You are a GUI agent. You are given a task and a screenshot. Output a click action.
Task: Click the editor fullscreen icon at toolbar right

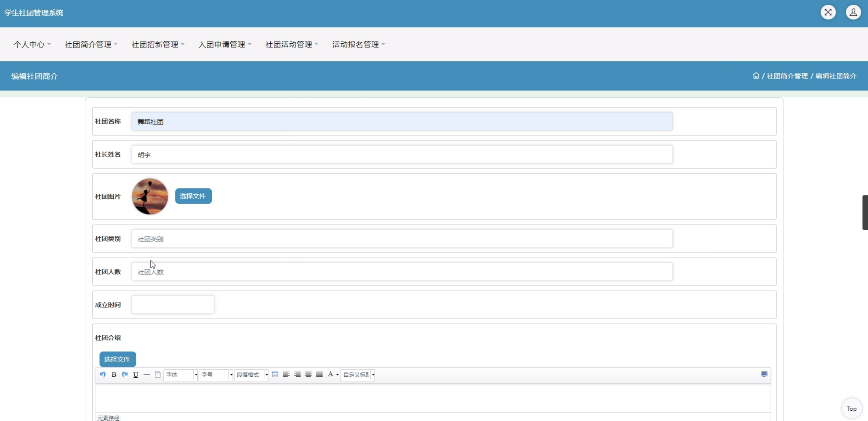[764, 375]
